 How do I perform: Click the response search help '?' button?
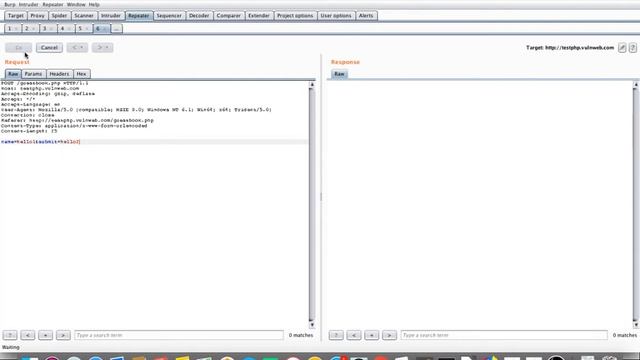coord(336,335)
